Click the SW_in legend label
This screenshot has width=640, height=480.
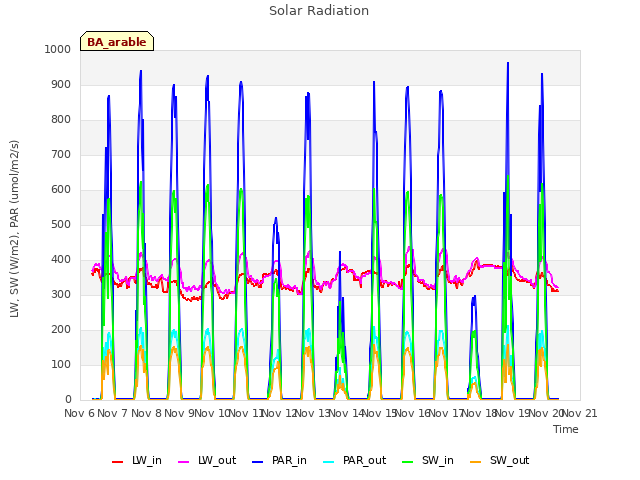pos(438,461)
